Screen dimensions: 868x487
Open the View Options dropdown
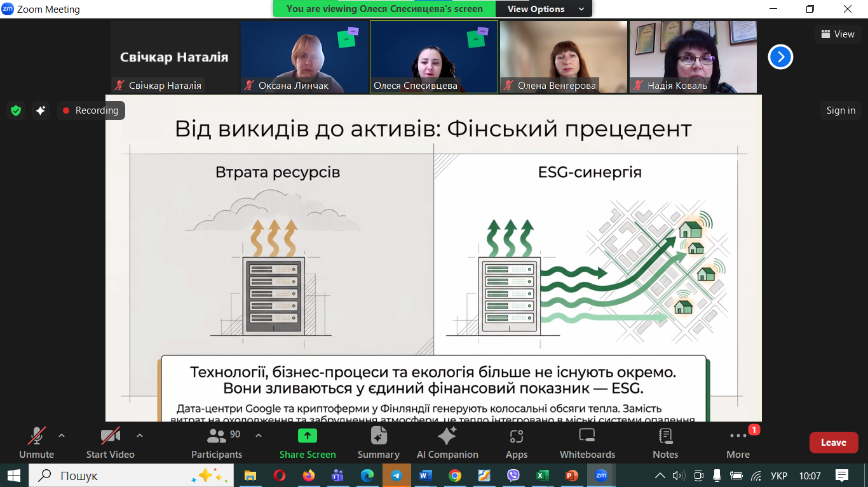(545, 9)
